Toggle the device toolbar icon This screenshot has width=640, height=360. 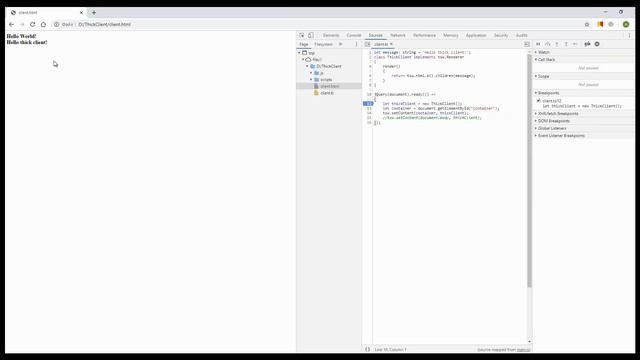click(311, 36)
